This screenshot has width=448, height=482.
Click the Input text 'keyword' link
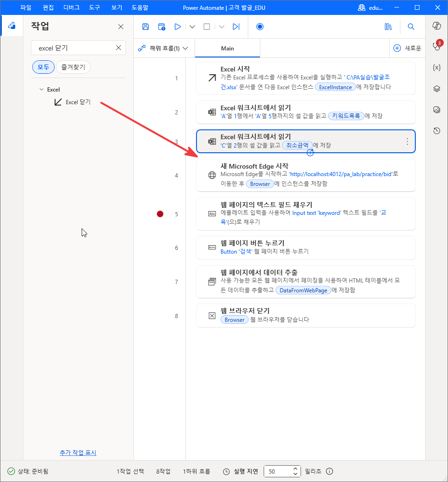pyautogui.click(x=316, y=213)
